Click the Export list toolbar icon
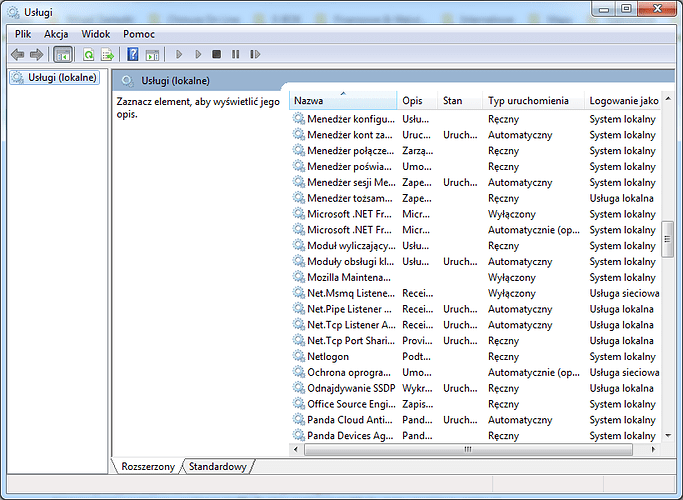 tap(108, 54)
